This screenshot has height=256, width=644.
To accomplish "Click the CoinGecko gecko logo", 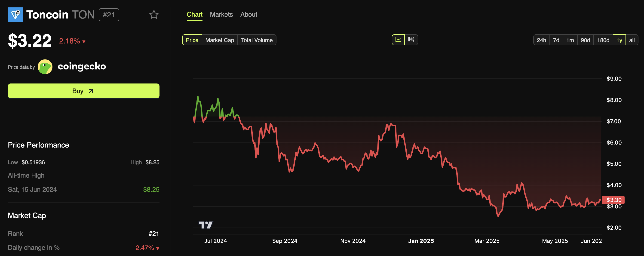I will [x=45, y=67].
